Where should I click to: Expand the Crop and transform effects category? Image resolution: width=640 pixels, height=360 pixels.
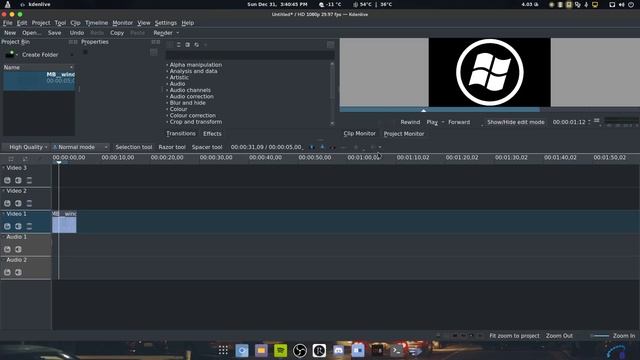(167, 122)
